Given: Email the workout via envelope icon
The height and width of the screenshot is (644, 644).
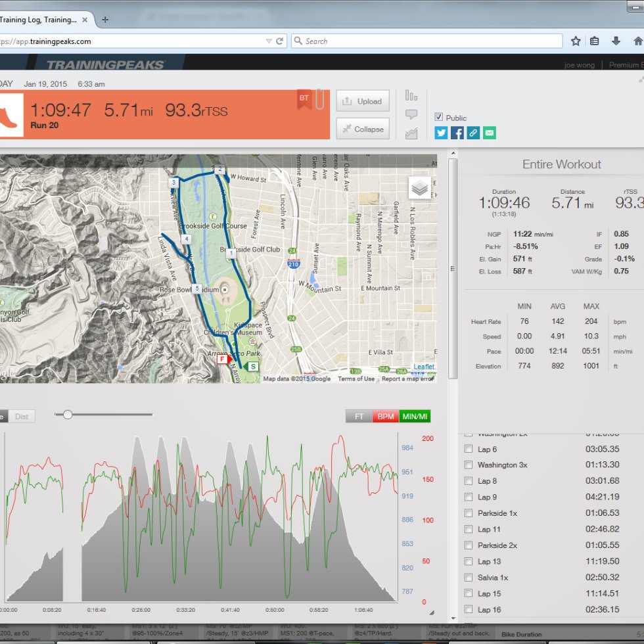Looking at the screenshot, I should click(490, 133).
